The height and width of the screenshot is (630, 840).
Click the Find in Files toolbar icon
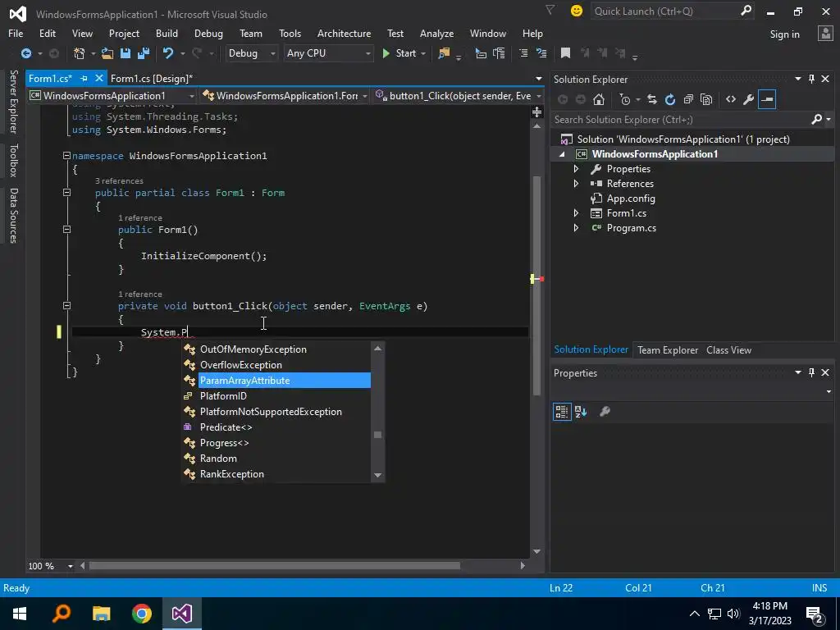(444, 53)
